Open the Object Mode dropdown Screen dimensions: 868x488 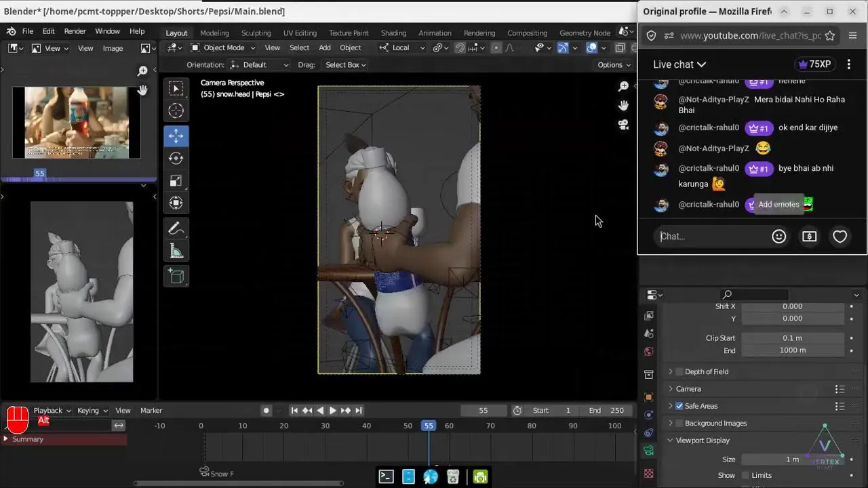tap(223, 47)
